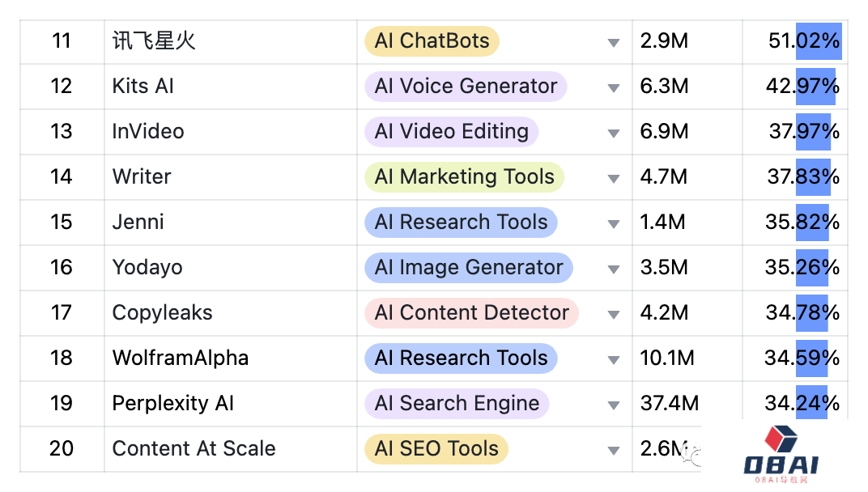The image size is (868, 492).
Task: Click the AI SEO Tools yellow tag
Action: pyautogui.click(x=436, y=449)
